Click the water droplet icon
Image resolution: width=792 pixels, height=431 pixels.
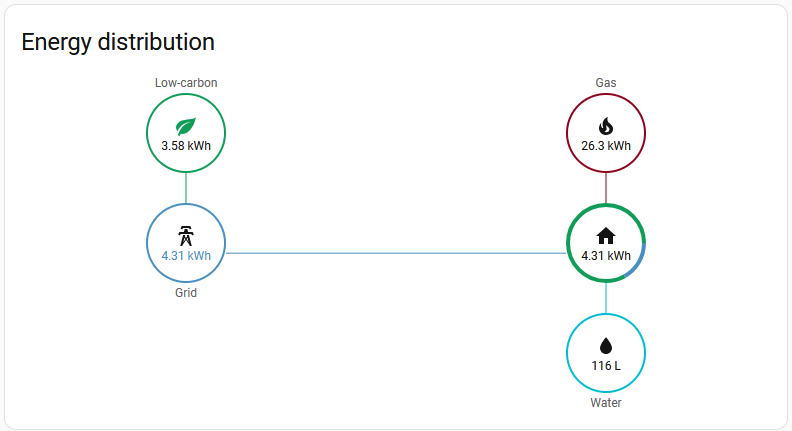click(x=606, y=346)
